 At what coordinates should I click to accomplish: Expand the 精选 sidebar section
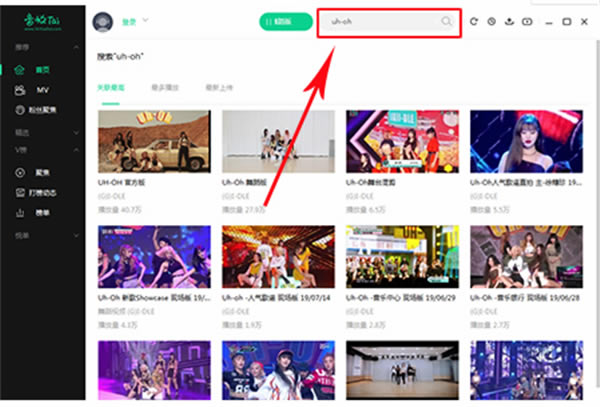[x=76, y=133]
